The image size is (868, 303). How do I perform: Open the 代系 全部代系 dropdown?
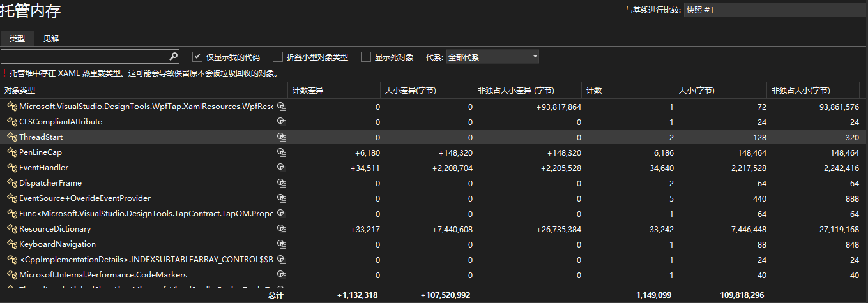pyautogui.click(x=492, y=57)
